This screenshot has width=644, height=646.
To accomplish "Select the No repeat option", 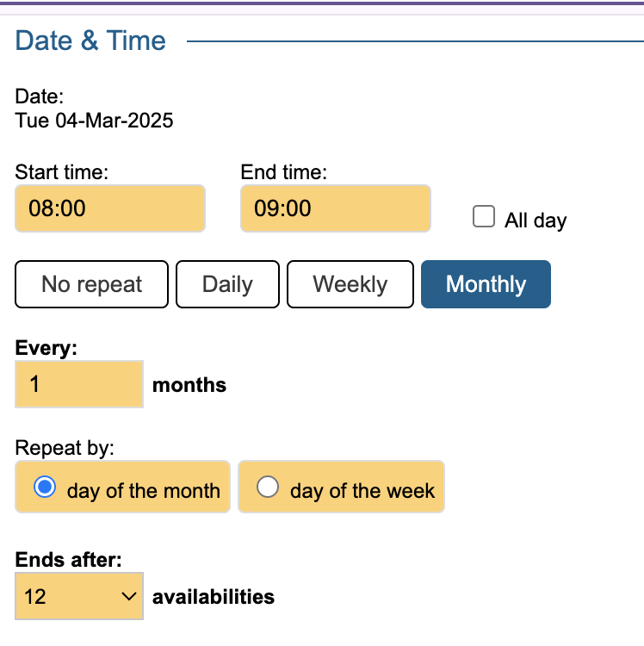I will click(92, 284).
